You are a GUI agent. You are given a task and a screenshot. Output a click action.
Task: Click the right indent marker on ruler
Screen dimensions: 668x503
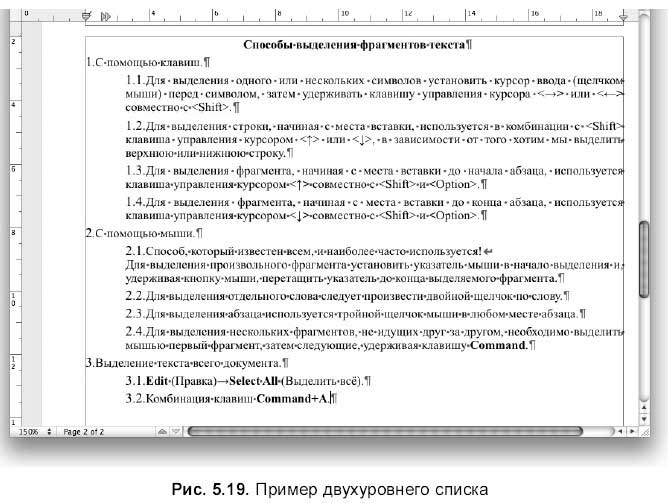(624, 16)
